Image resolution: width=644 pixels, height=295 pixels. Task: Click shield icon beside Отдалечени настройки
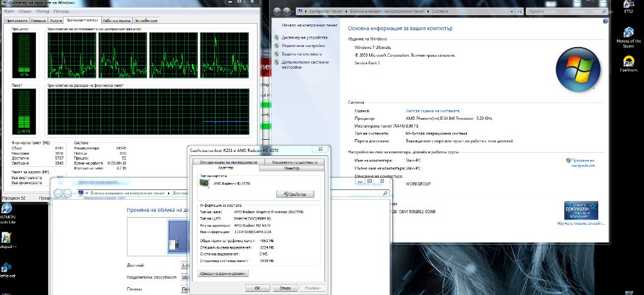(277, 46)
